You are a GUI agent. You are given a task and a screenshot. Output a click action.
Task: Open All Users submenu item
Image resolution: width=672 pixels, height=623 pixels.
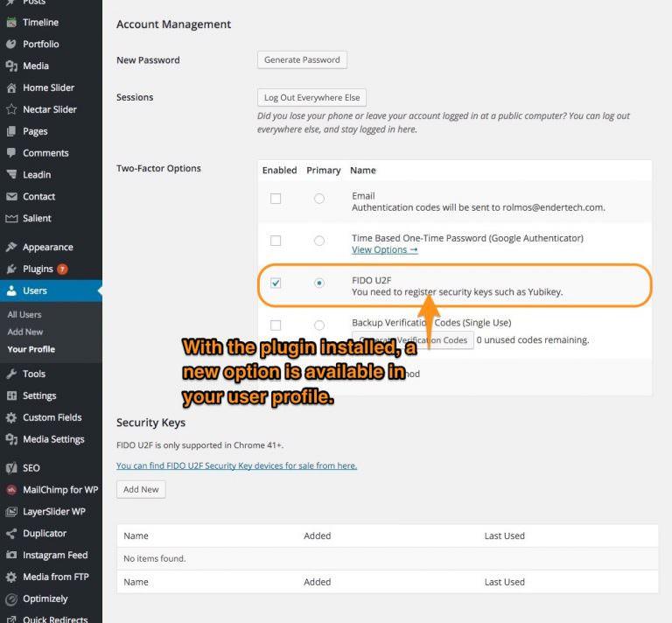24,314
